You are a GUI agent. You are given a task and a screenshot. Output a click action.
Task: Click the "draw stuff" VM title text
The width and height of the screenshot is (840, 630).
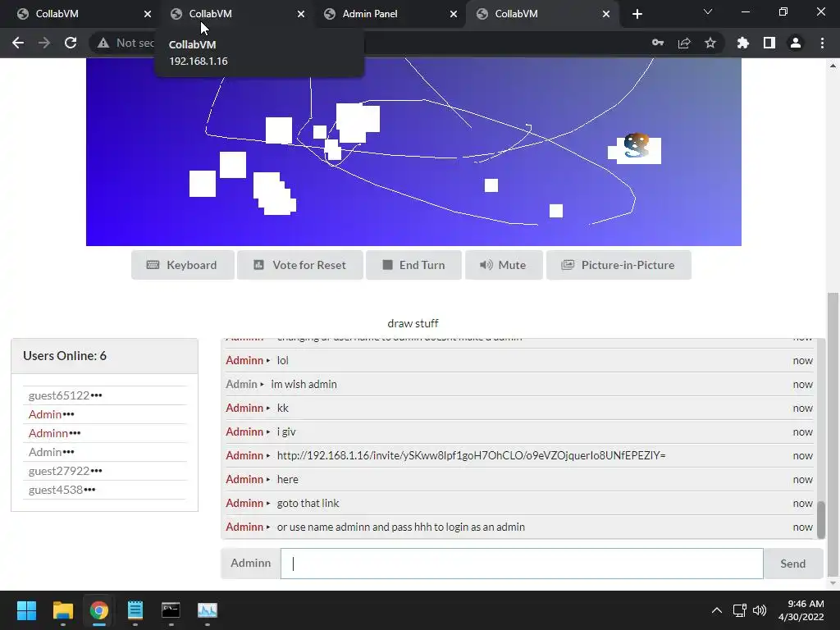[413, 323]
